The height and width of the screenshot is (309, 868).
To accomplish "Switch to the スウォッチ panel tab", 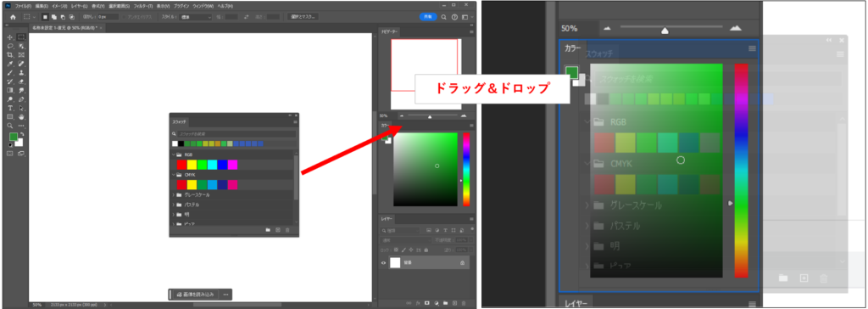I will pos(179,121).
